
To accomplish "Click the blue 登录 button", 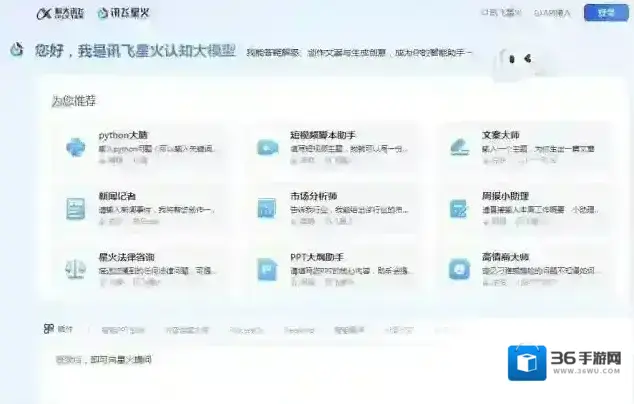I will coord(606,13).
